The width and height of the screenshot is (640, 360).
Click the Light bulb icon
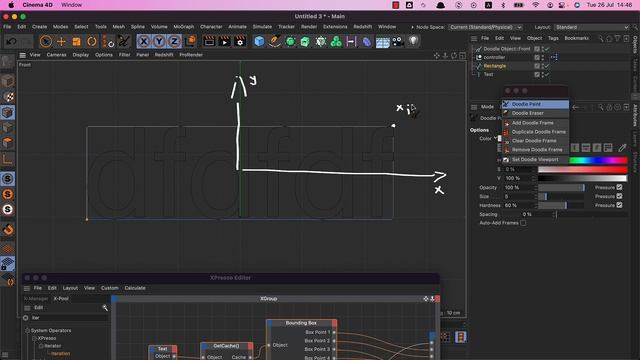pos(413,41)
